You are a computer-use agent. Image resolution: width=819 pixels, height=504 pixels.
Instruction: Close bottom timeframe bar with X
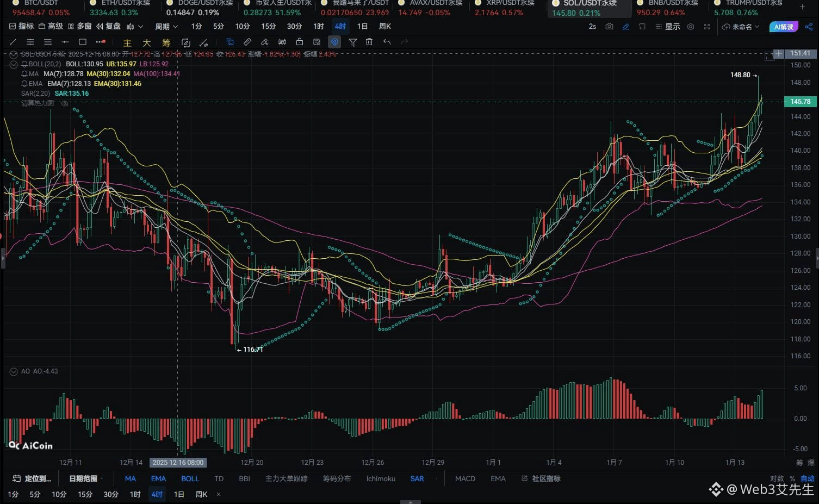pos(219,494)
